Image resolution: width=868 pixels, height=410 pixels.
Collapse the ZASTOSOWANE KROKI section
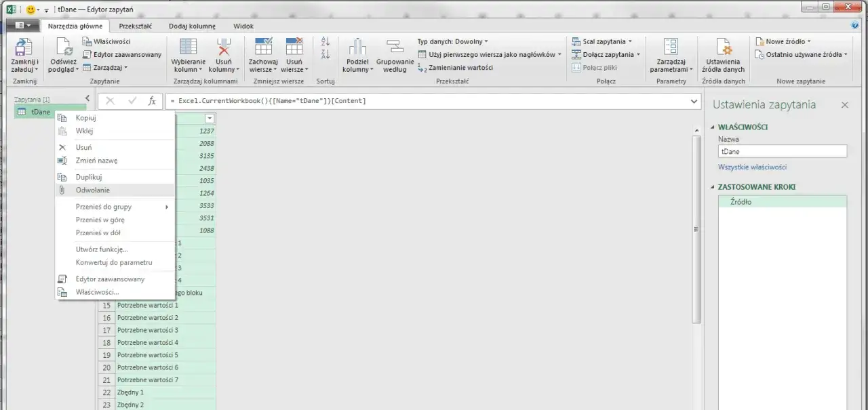click(713, 187)
